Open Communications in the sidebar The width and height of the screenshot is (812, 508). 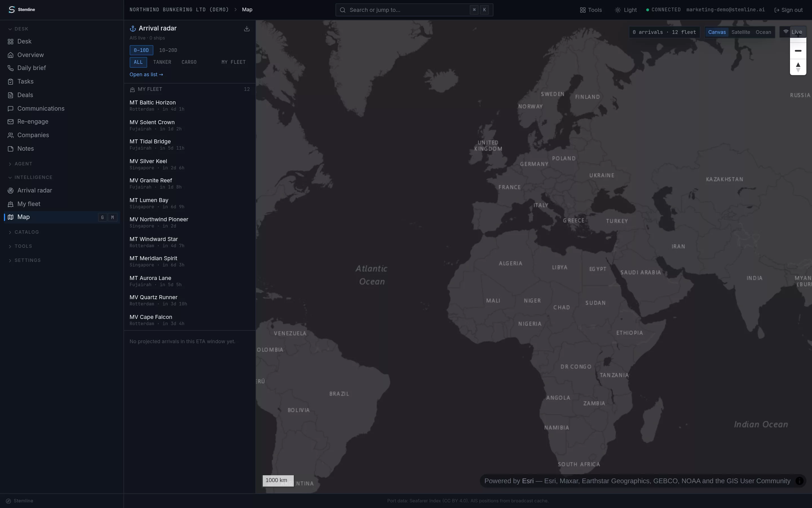pos(62,109)
